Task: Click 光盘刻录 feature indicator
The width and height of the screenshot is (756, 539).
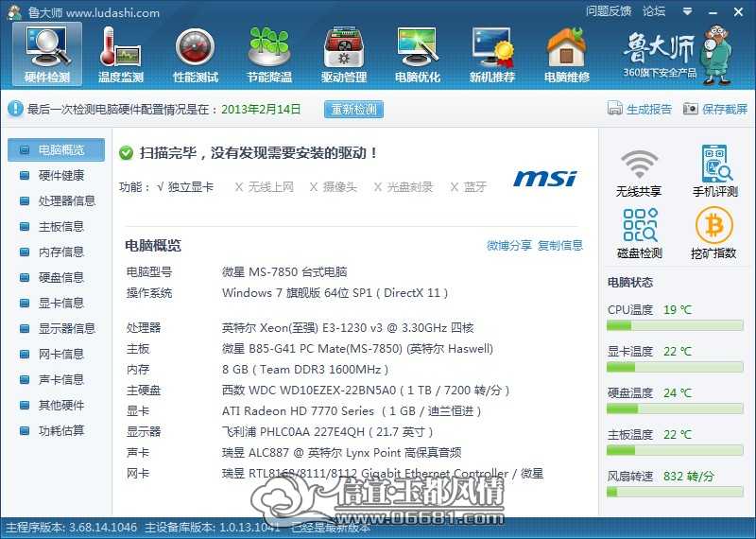Action: coord(404,186)
